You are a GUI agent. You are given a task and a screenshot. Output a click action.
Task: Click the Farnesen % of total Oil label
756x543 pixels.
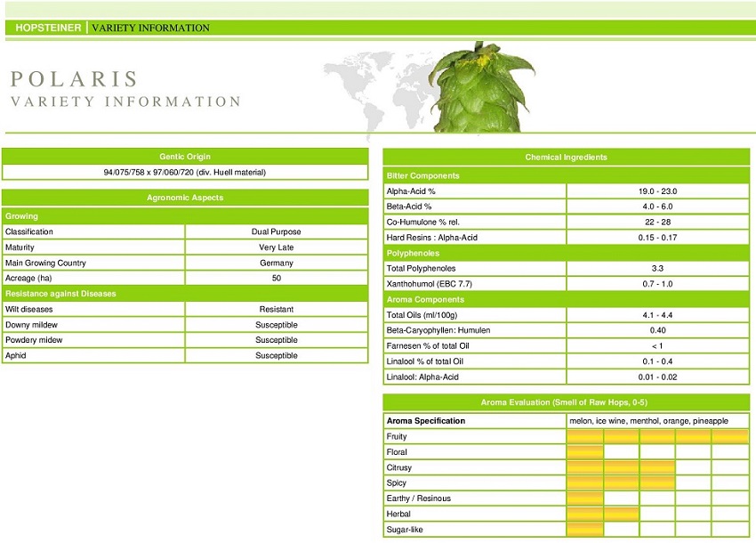428,345
